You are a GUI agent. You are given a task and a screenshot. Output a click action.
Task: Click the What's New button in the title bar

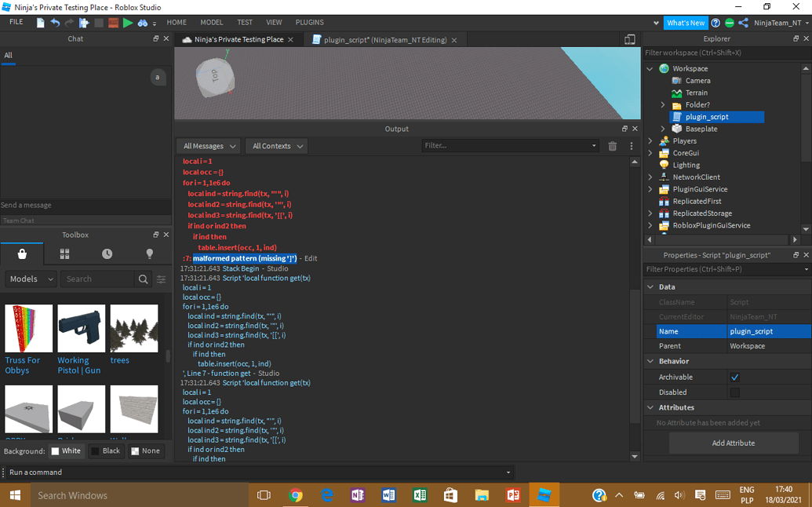(686, 23)
